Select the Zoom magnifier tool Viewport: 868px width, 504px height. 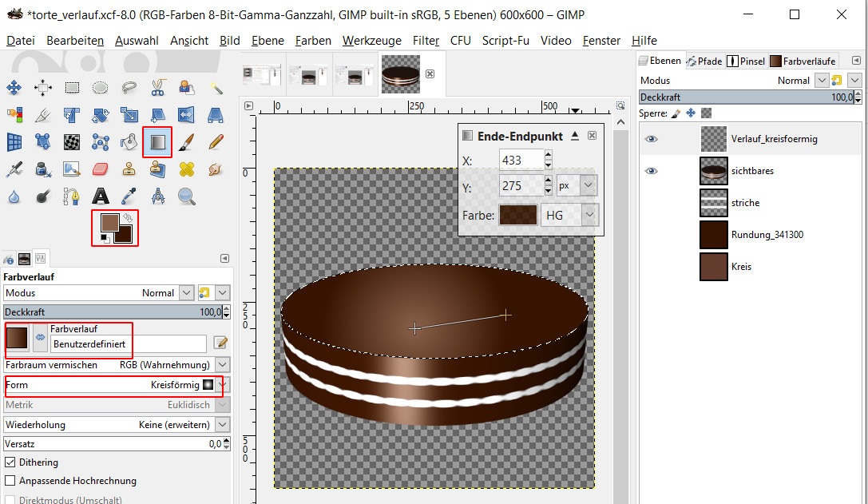coord(186,196)
